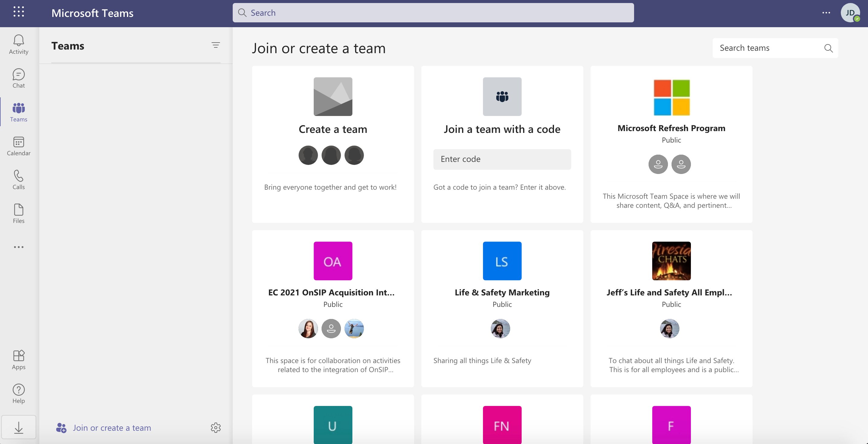The height and width of the screenshot is (444, 868).
Task: Click the Public label under Microsoft Refresh Program
Action: 672,140
